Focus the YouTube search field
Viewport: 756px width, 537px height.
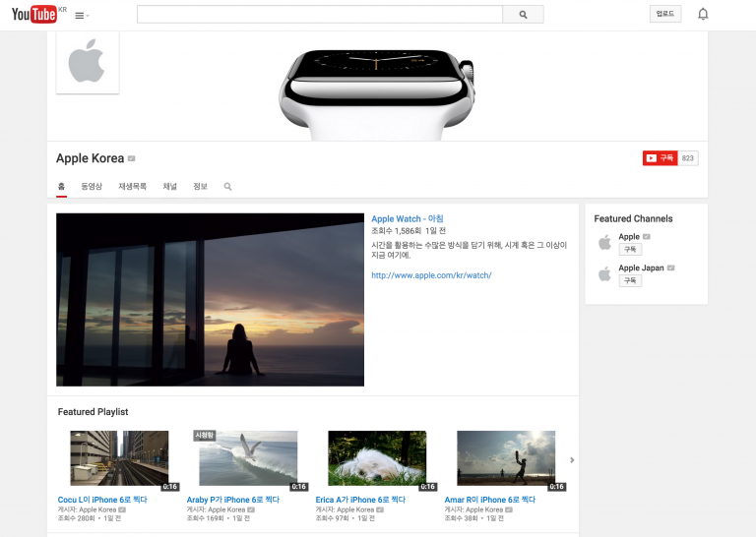[320, 15]
